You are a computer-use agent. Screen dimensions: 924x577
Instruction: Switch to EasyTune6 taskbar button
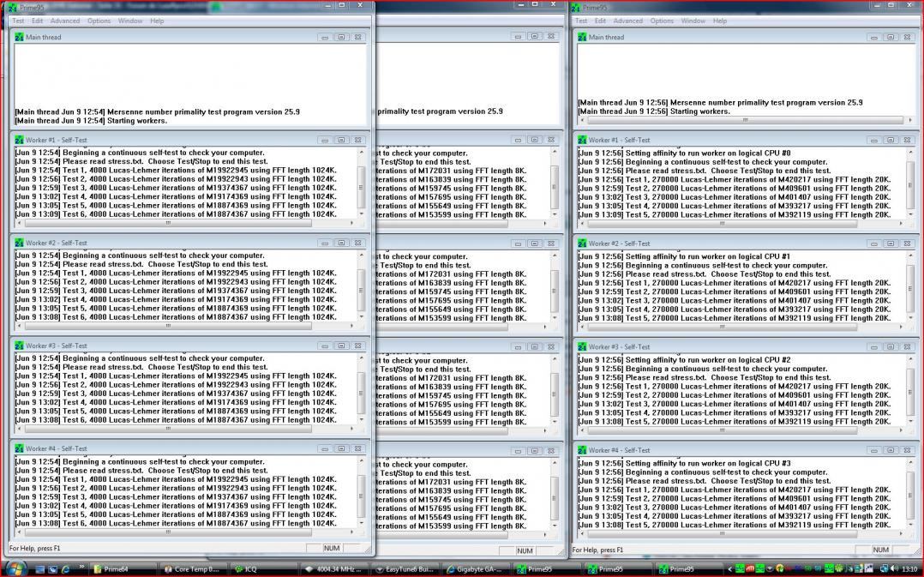click(x=405, y=569)
